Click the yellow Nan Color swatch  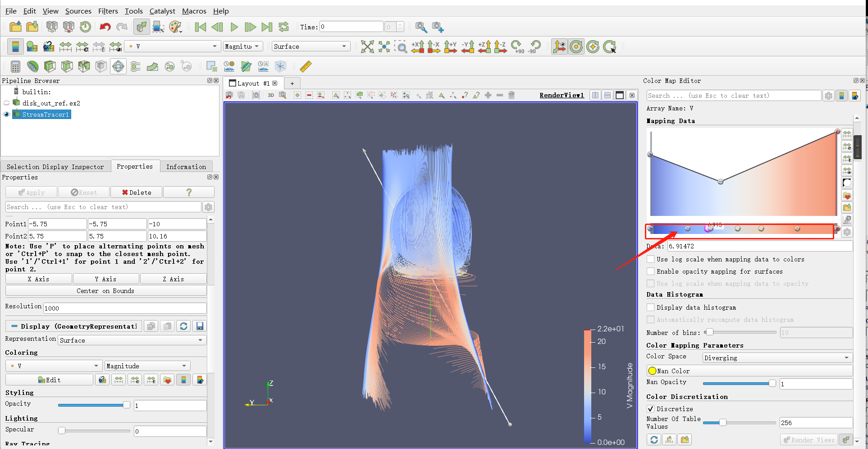pos(653,371)
